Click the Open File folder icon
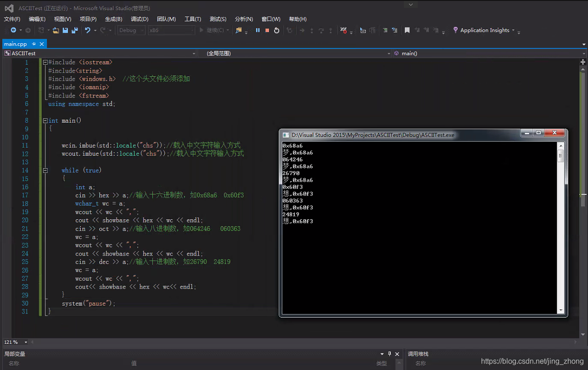The width and height of the screenshot is (588, 370). pos(56,30)
